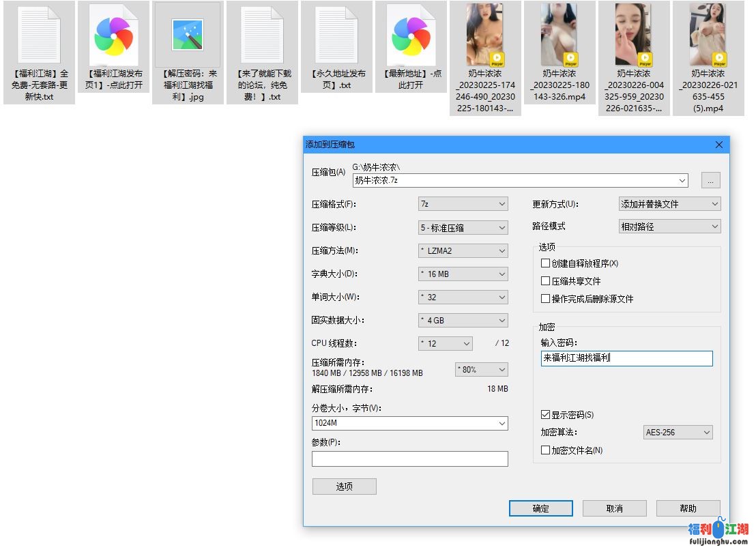Open the CPU 线程数 dropdown showing 12

pos(446,344)
